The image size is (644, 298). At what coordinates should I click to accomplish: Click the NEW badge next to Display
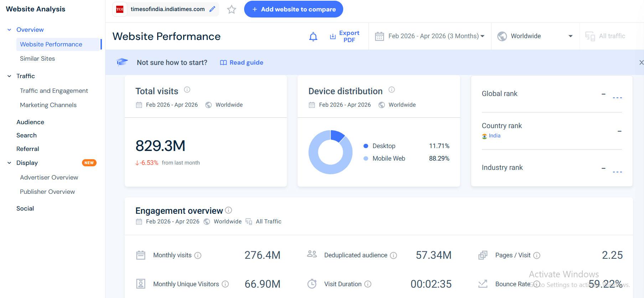89,163
